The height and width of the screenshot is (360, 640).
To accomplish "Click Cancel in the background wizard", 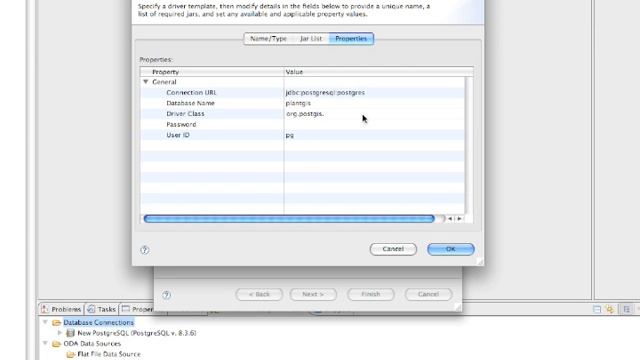I will point(428,294).
